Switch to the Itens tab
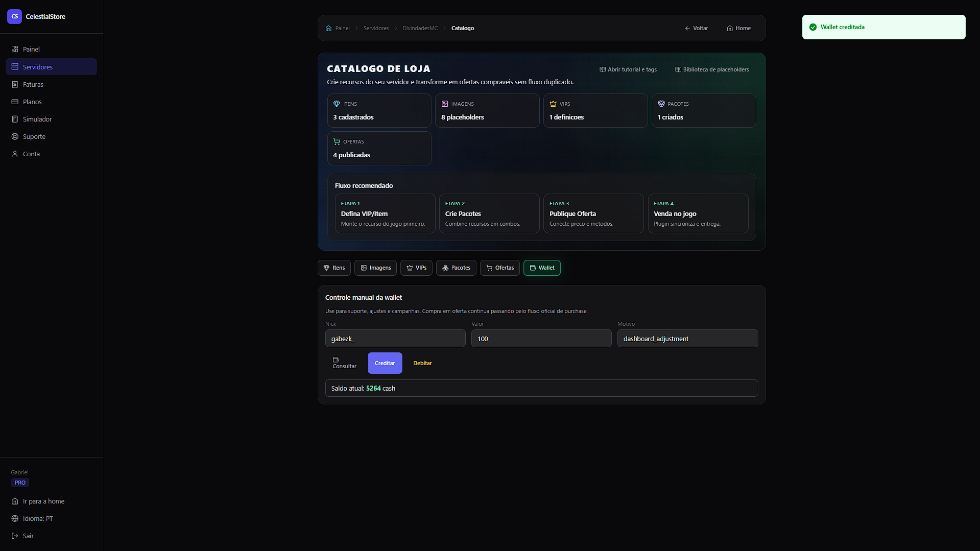Screen dimensions: 980x551 (334, 268)
